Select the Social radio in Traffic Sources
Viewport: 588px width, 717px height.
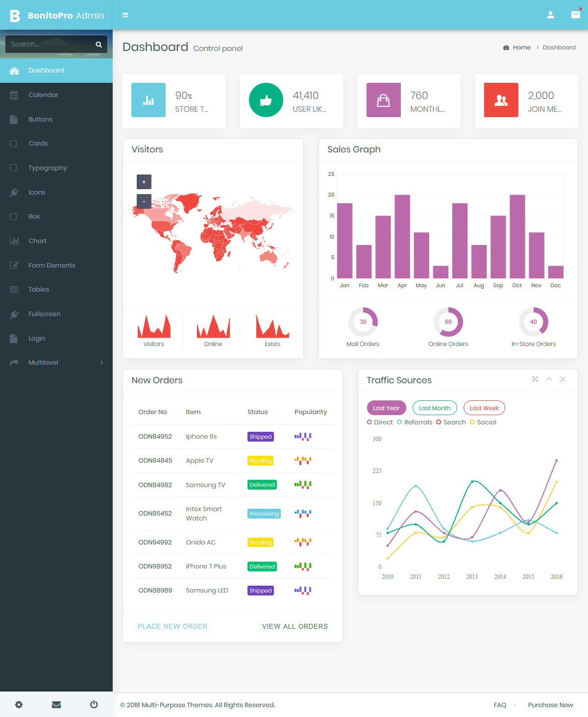(x=473, y=422)
